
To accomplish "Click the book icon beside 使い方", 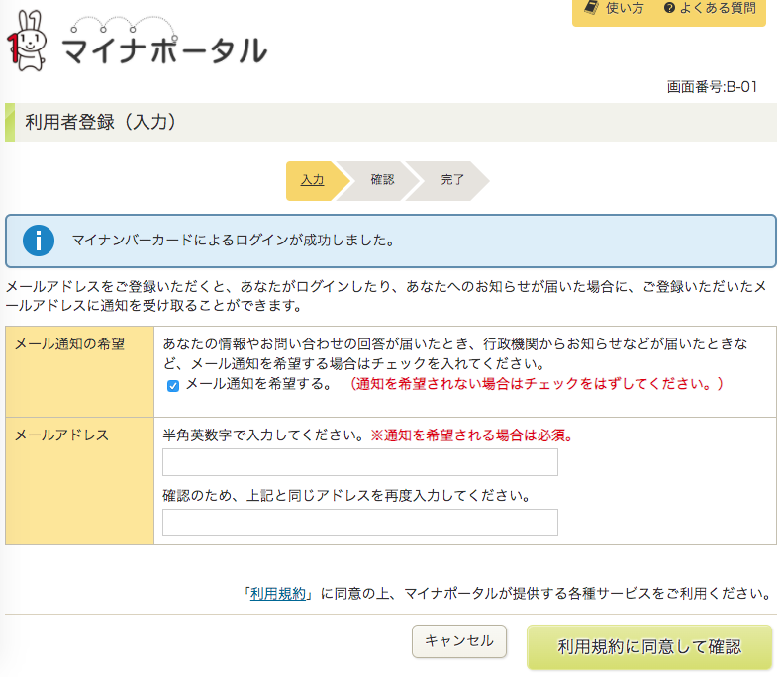I will [592, 8].
